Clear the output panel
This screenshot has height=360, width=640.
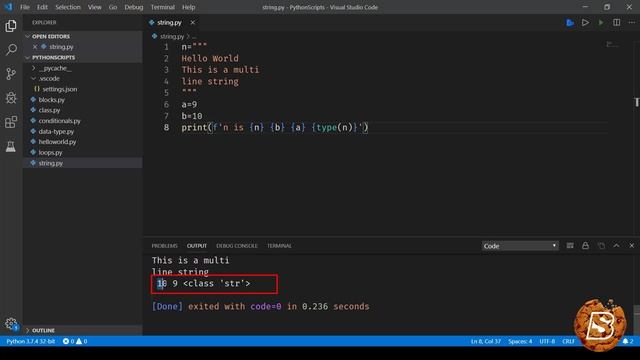(x=570, y=245)
